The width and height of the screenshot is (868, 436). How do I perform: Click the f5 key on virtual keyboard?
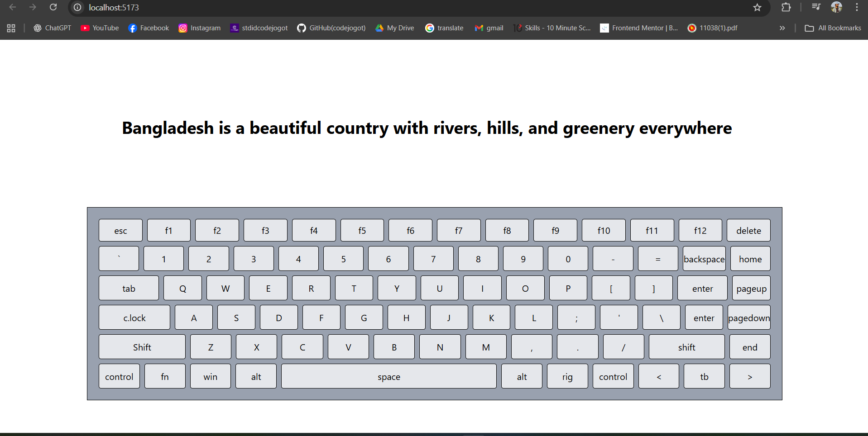coord(362,230)
